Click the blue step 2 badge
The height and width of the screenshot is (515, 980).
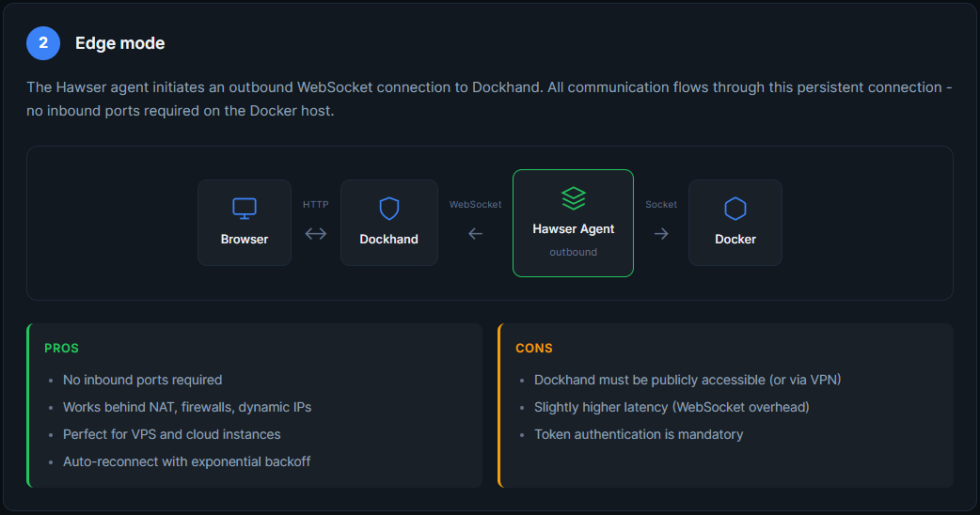pyautogui.click(x=43, y=43)
